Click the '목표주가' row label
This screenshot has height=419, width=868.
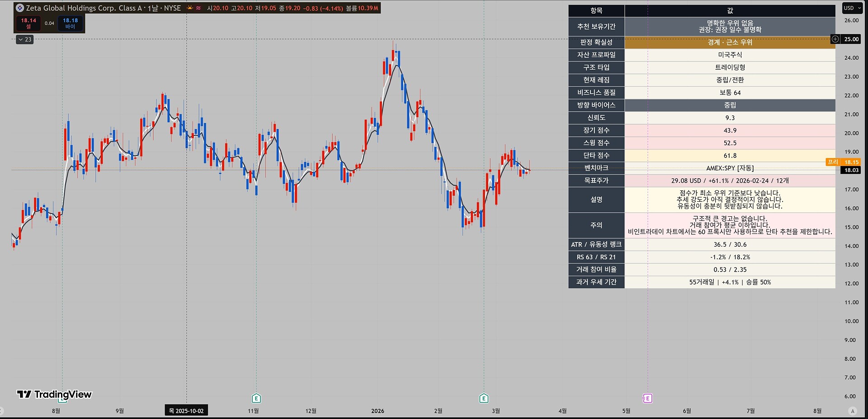[x=596, y=181]
